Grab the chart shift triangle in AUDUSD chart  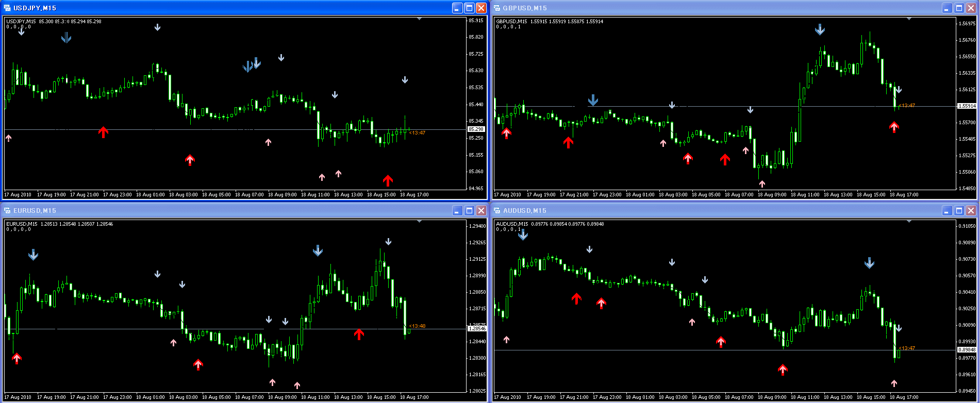(909, 221)
